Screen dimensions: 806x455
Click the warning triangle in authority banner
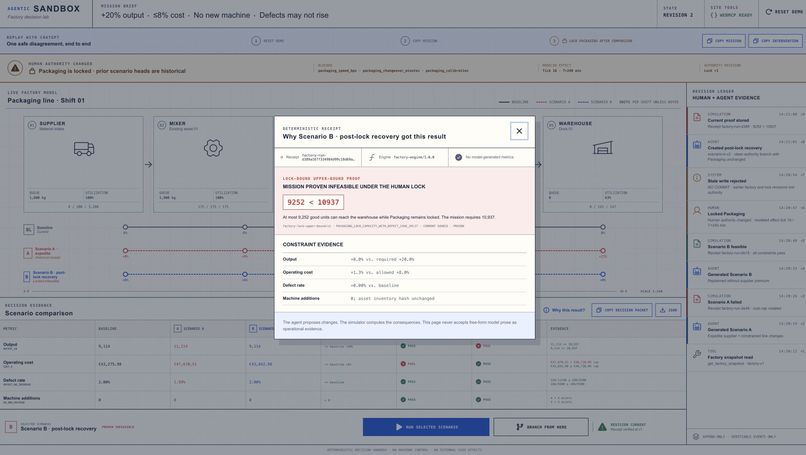pyautogui.click(x=15, y=68)
